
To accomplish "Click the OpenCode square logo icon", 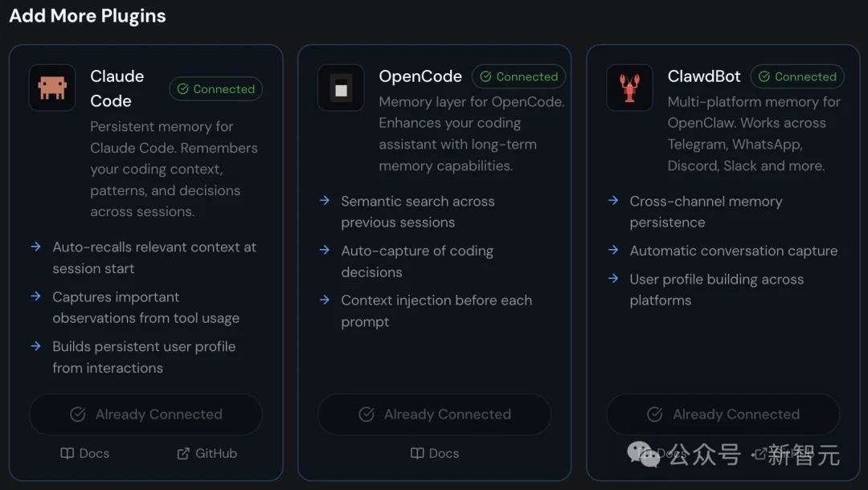I will point(341,88).
